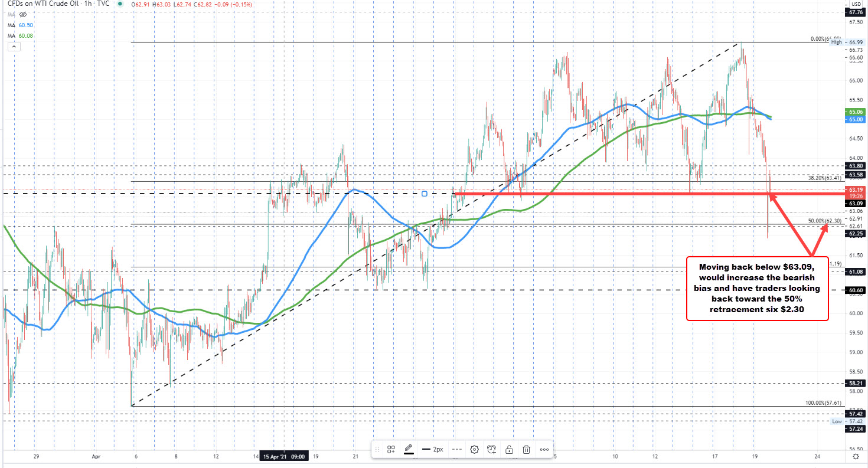Select the red annotation text box

pos(757,289)
